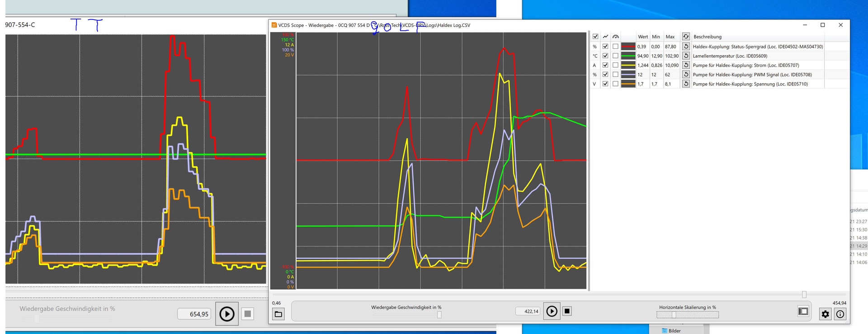
Task: Click the timeline position slider thumb
Action: 804,295
